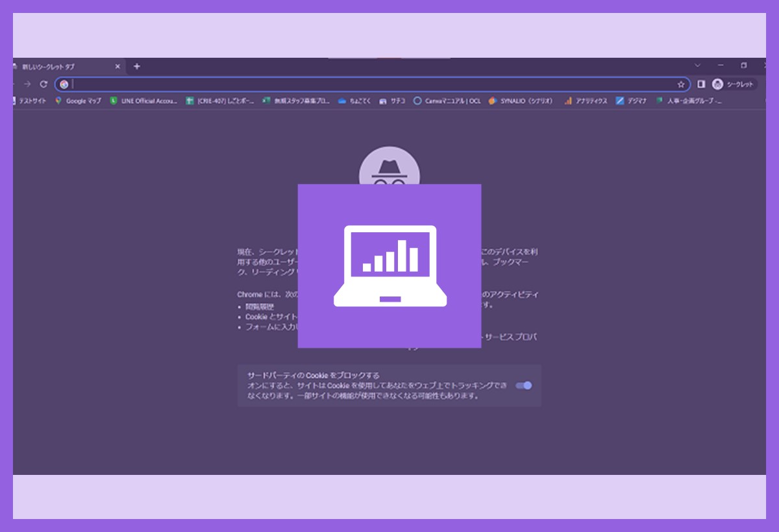The image size is (779, 532).
Task: Toggle the block third-party cookies switch
Action: click(x=523, y=385)
